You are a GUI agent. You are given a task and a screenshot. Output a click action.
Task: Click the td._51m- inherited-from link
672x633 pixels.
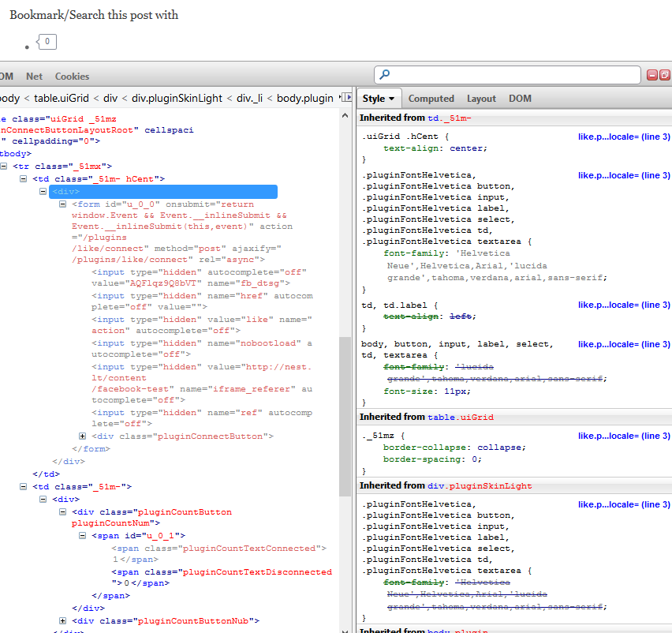tap(449, 118)
